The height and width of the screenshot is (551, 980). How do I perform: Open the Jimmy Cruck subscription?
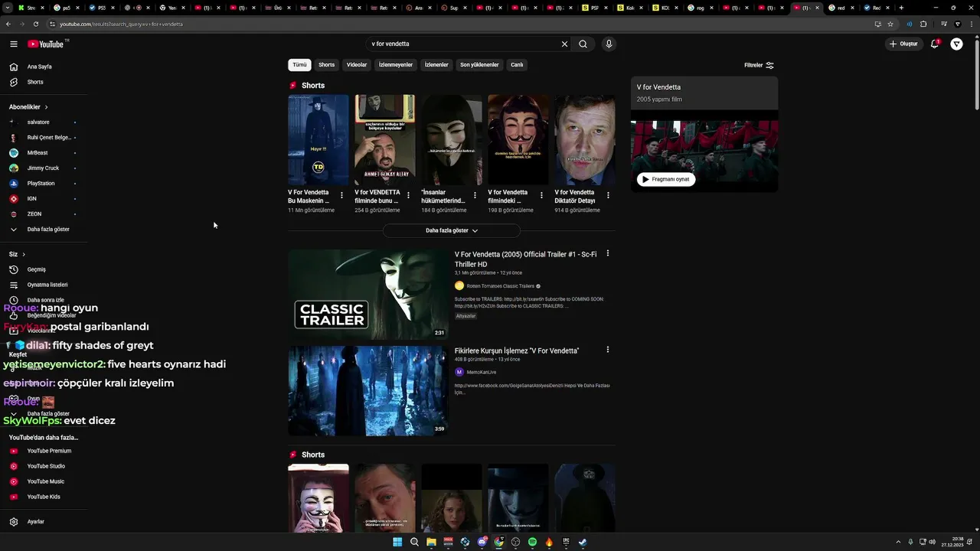[43, 168]
